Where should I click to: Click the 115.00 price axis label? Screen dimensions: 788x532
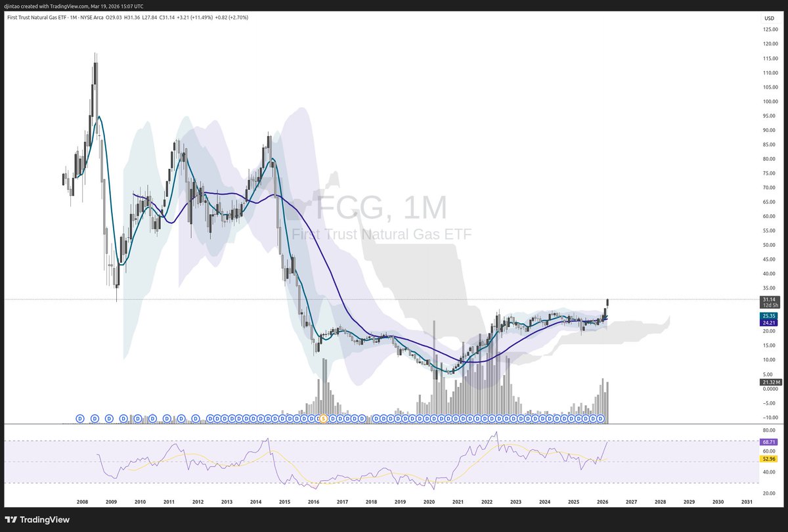tap(770, 58)
